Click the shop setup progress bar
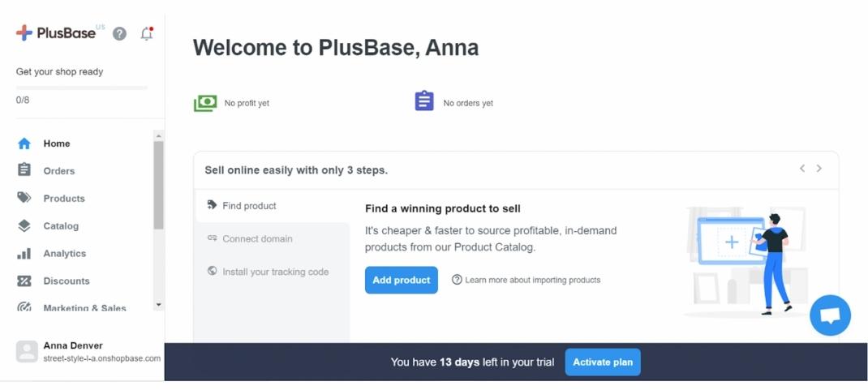Viewport: 868px width, 390px height. pos(81,88)
